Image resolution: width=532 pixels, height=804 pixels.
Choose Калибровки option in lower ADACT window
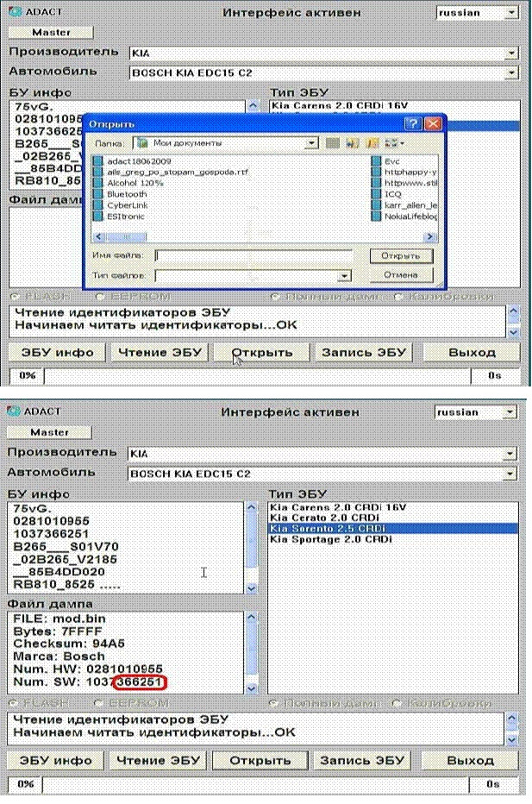coord(396,703)
